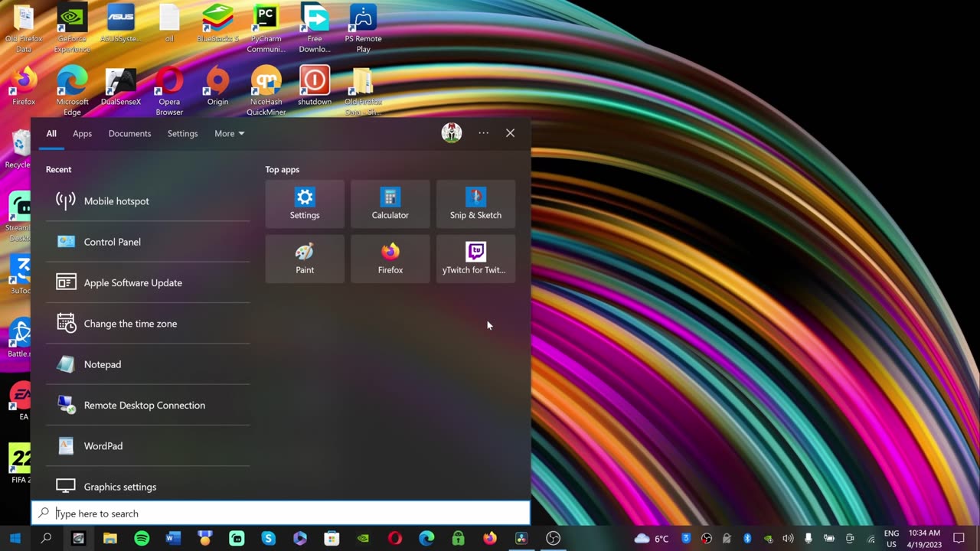Select the DualSenseX desktop icon
Image resolution: width=980 pixels, height=551 pixels.
[121, 86]
